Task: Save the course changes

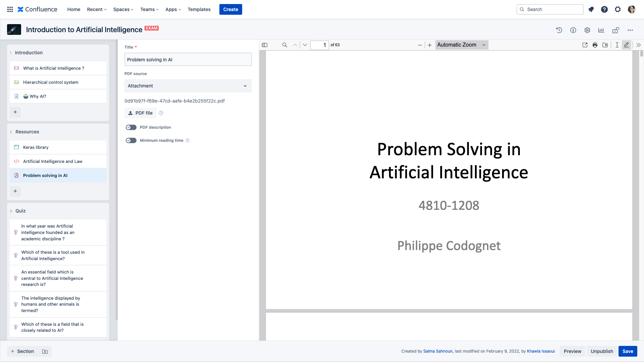Action: click(x=628, y=351)
